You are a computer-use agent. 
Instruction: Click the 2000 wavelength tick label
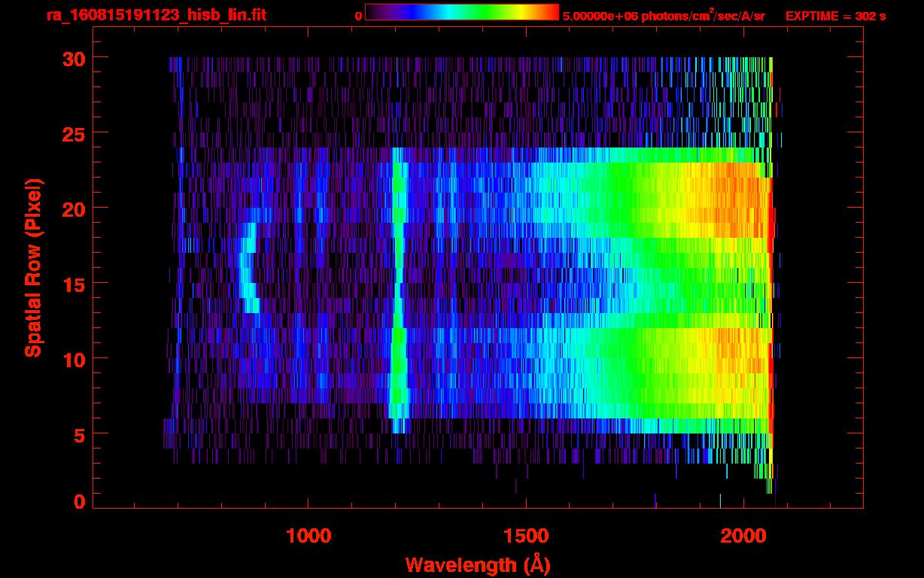coord(743,535)
